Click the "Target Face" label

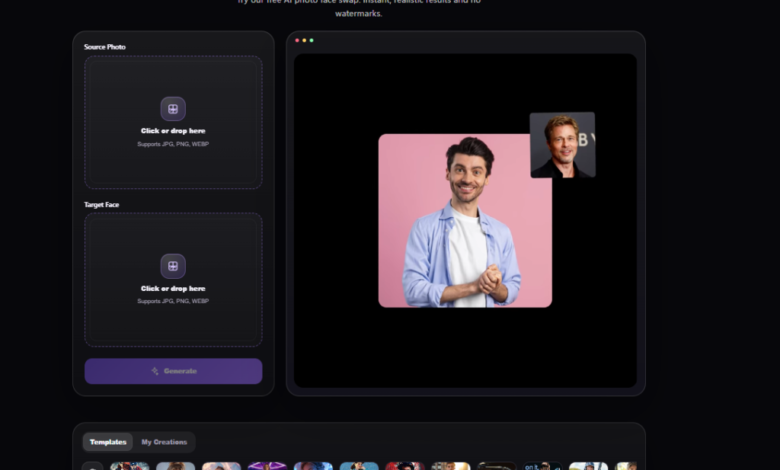[x=101, y=204]
